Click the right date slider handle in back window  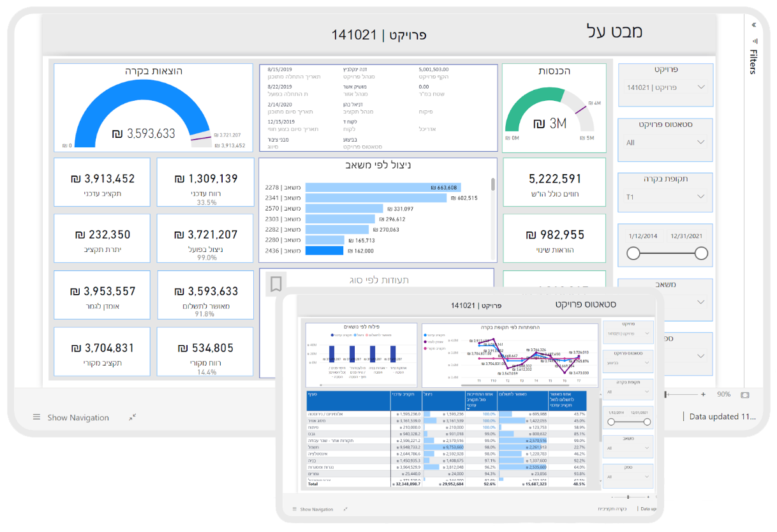click(701, 254)
